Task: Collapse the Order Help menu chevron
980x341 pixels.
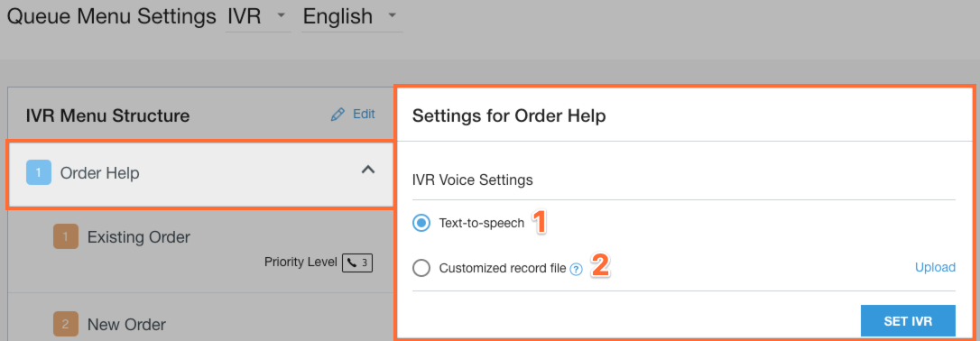Action: [368, 170]
